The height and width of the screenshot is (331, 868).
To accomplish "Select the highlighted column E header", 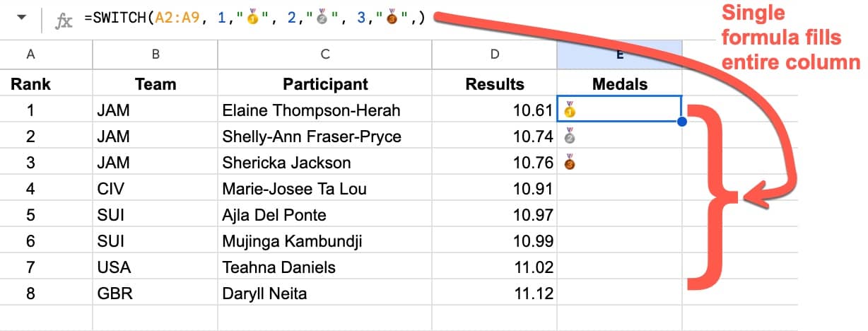I will click(619, 54).
